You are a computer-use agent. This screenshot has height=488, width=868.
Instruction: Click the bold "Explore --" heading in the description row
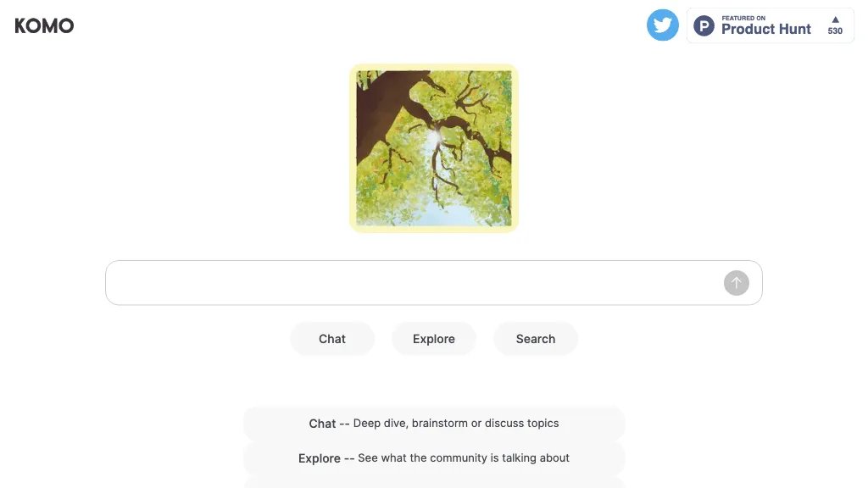pyautogui.click(x=325, y=458)
